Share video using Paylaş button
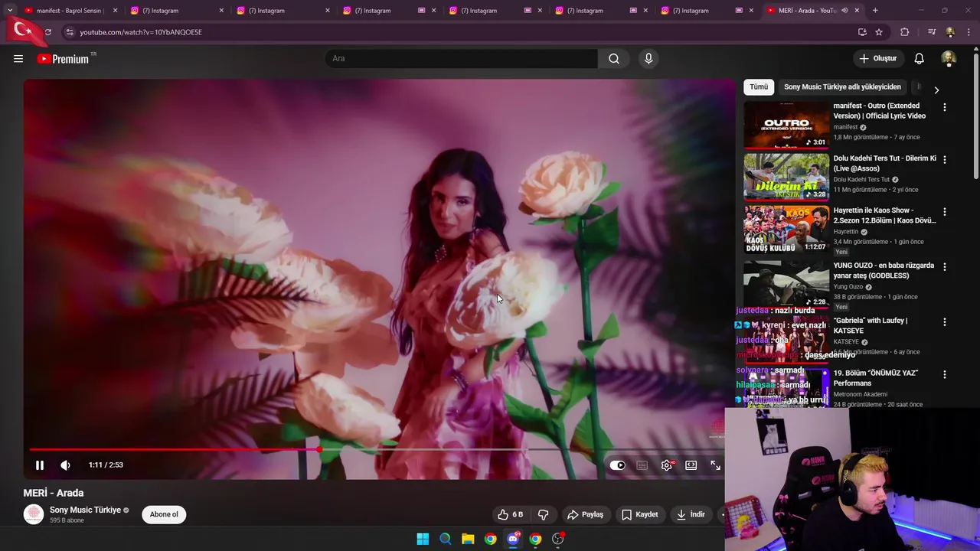980x551 pixels. click(586, 514)
